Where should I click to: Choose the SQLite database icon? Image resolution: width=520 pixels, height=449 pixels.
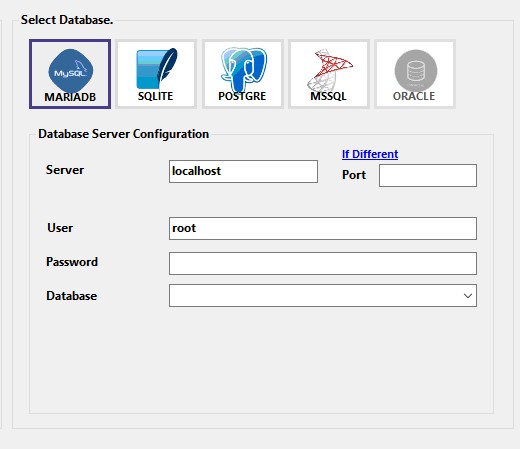[156, 74]
